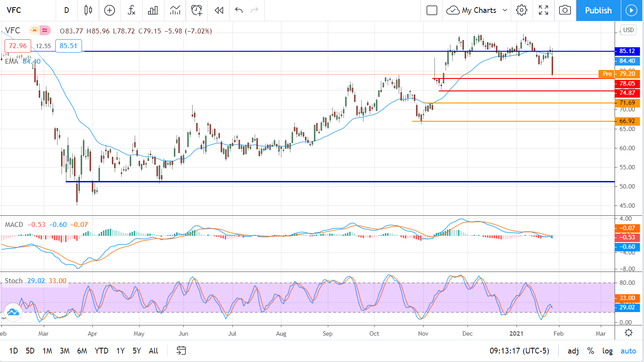Viewport: 644px width, 362px height.
Task: Select the lower blue horizontal support line
Action: pos(340,181)
